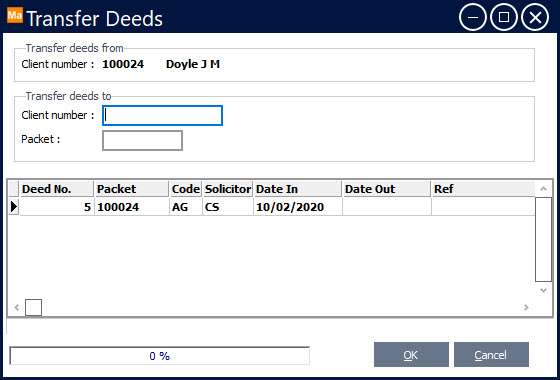Select packet cell 100024 in grid

[x=132, y=207]
